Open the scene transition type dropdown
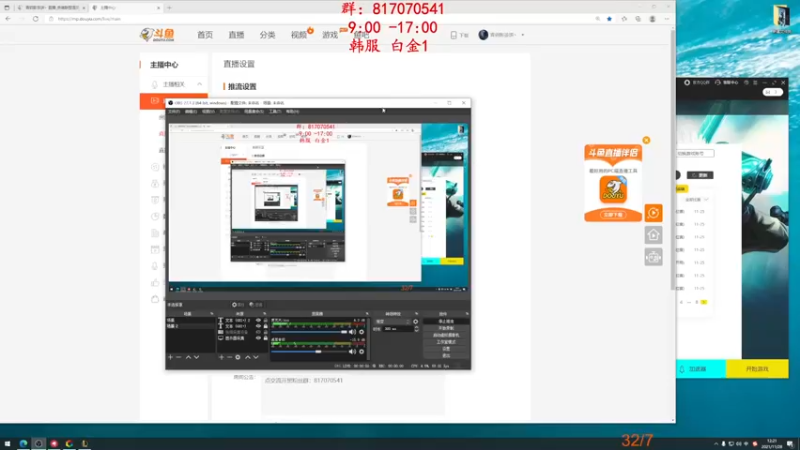The height and width of the screenshot is (450, 800). coord(393,321)
